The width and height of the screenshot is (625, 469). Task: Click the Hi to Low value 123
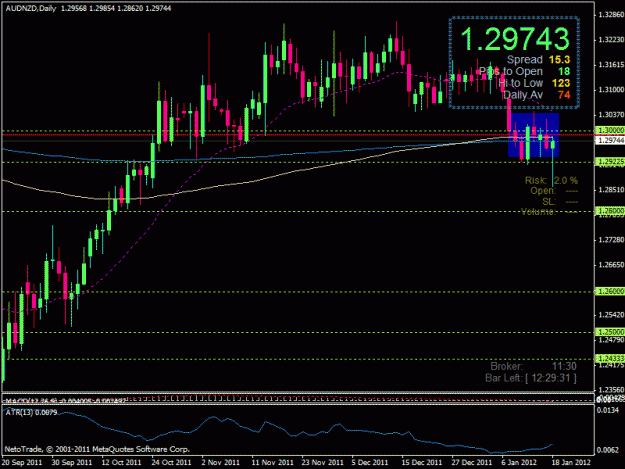561,83
